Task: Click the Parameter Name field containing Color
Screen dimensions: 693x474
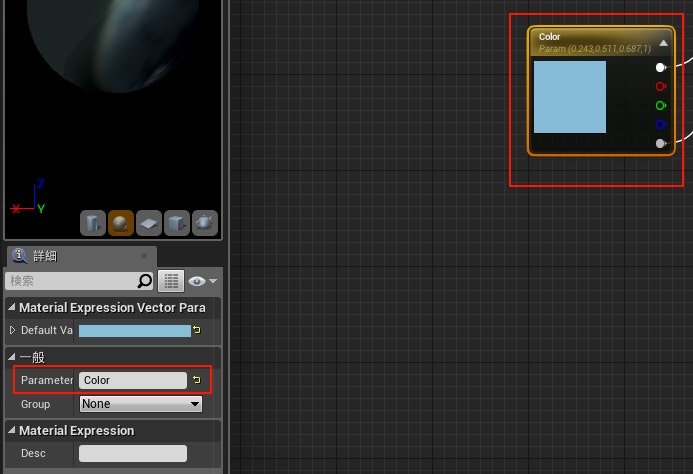Action: (133, 380)
